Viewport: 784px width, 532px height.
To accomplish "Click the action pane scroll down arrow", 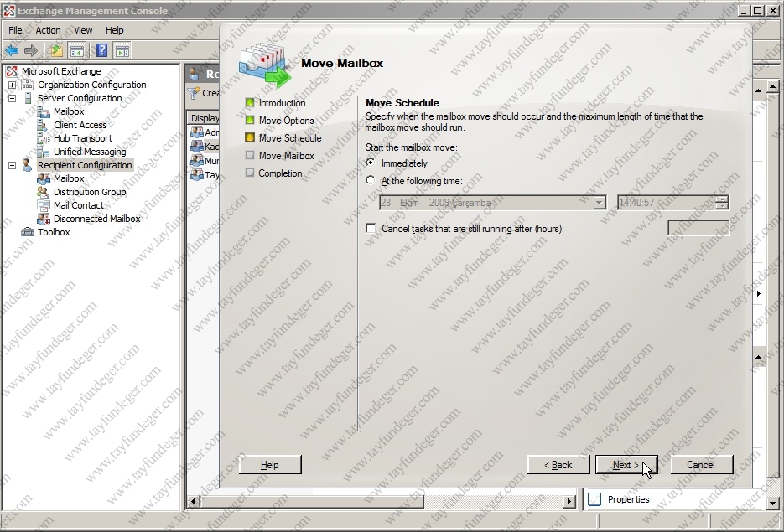I will 772,503.
